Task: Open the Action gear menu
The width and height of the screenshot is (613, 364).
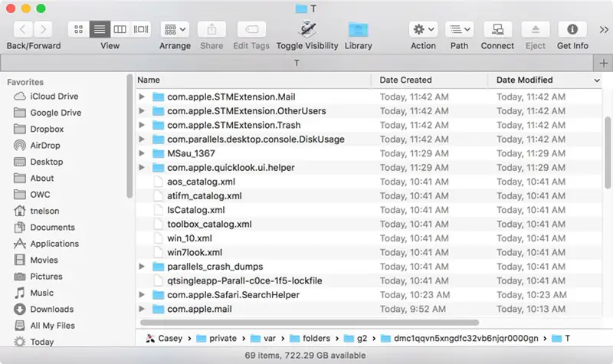Action: pos(423,29)
